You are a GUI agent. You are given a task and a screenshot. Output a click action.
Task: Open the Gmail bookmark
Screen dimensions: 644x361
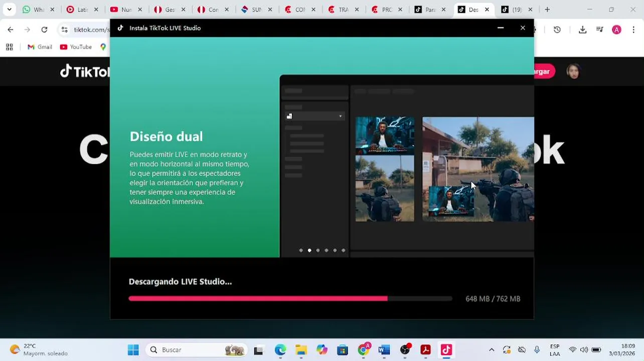[x=40, y=47]
